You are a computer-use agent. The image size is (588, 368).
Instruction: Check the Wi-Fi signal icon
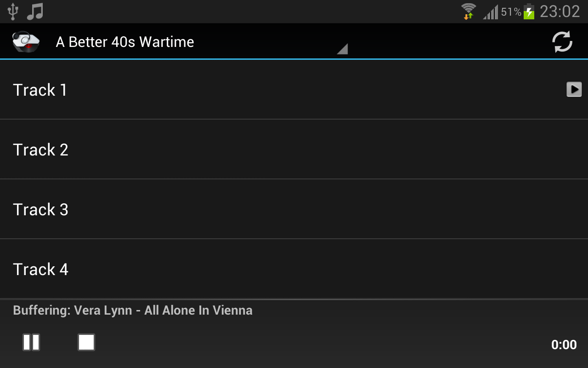pyautogui.click(x=469, y=11)
